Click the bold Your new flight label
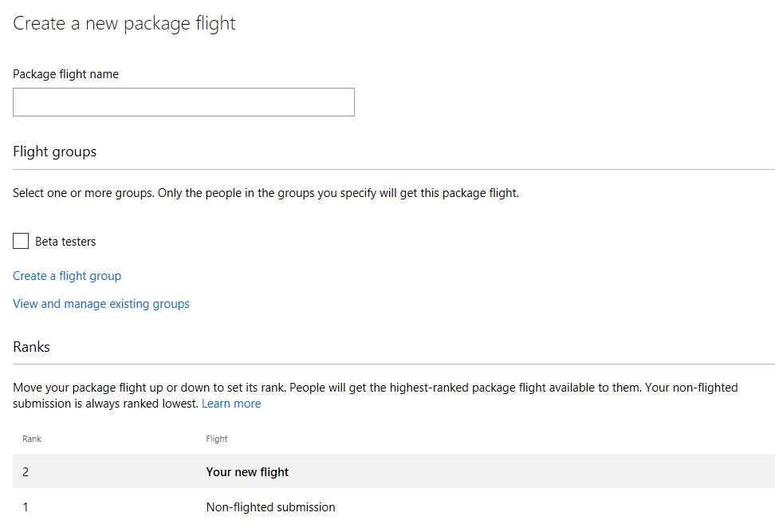Viewport: 775px width, 532px height. click(247, 471)
